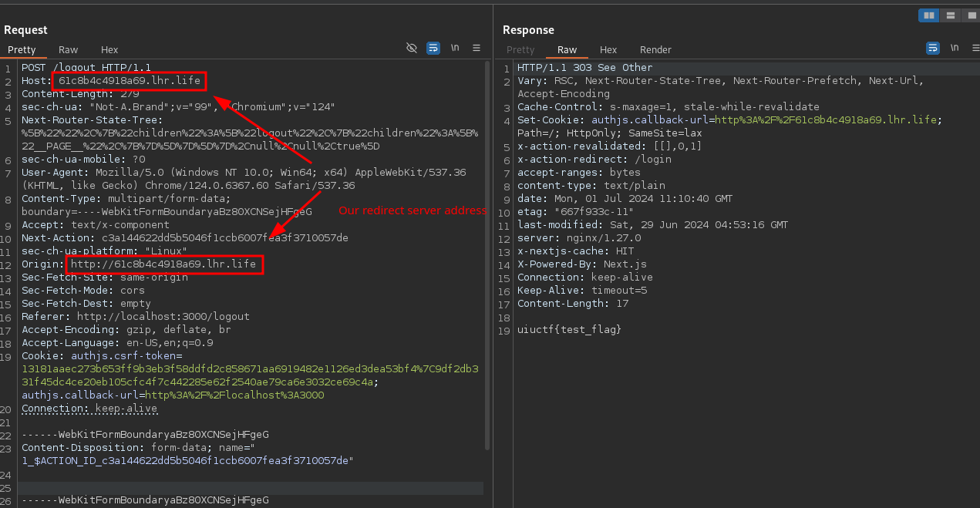Image resolution: width=980 pixels, height=508 pixels.
Task: Click the "x-nextjs-cache: HIT" header
Action: 576,251
